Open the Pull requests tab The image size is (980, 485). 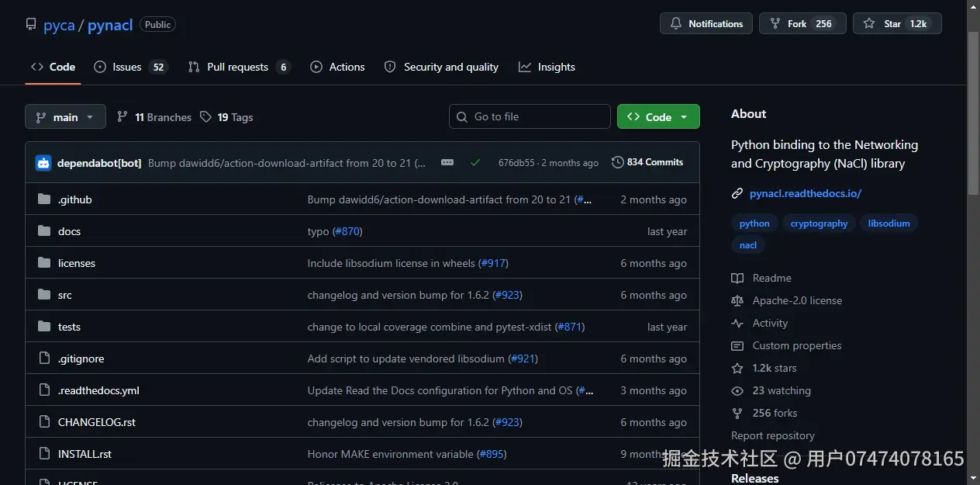pos(239,67)
